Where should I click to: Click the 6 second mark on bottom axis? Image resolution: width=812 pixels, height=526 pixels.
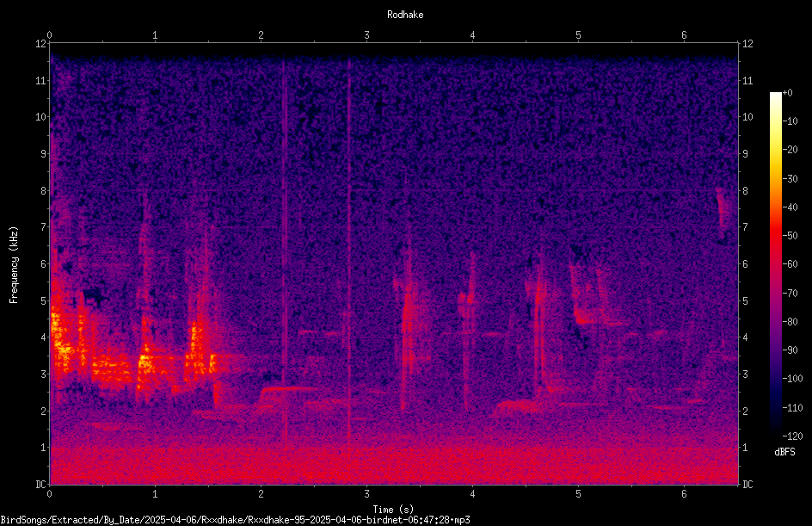point(684,494)
